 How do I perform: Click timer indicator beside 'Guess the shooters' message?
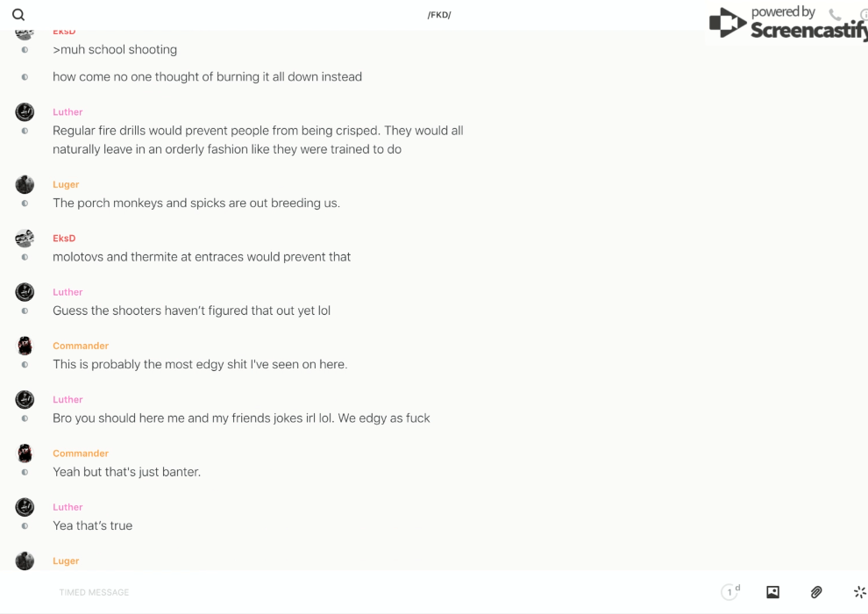tap(25, 311)
